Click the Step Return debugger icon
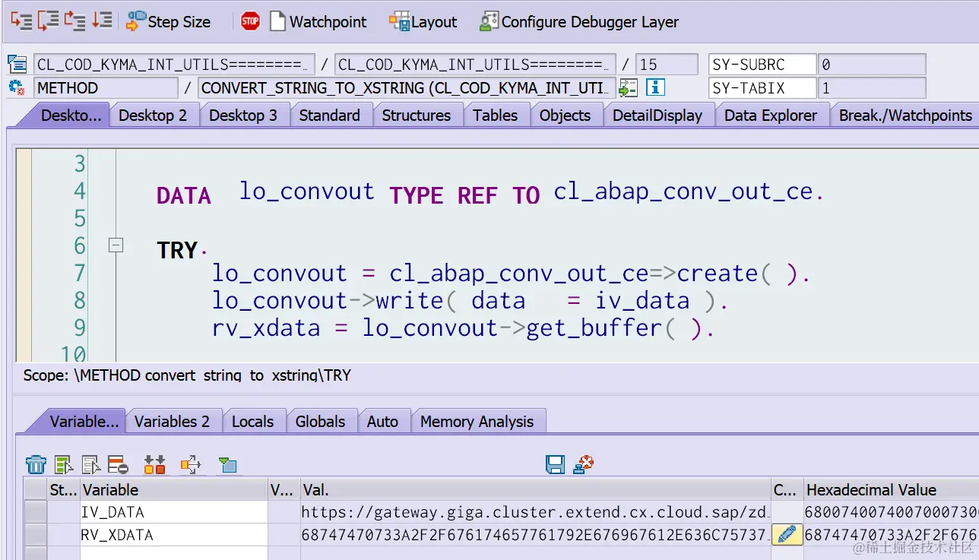The height and width of the screenshot is (560, 979). point(74,21)
